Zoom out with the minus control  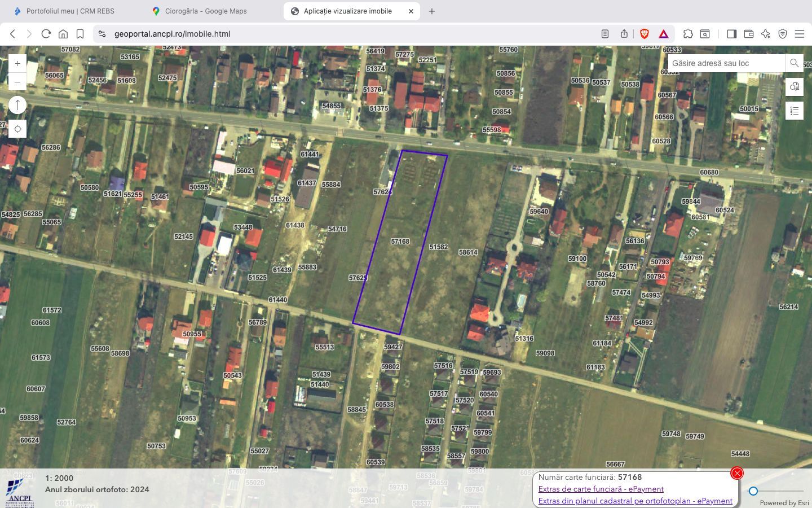17,82
